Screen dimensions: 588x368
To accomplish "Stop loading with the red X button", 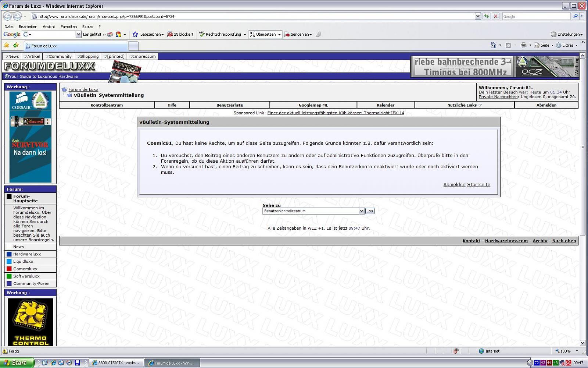I will pyautogui.click(x=495, y=16).
